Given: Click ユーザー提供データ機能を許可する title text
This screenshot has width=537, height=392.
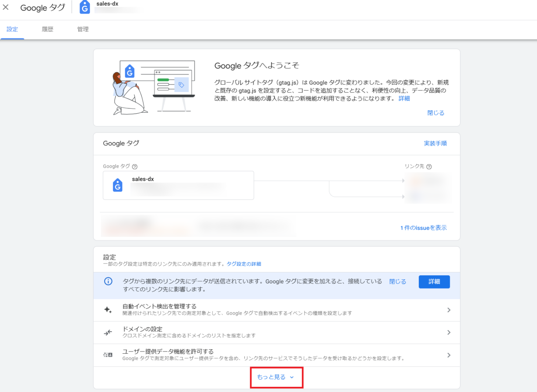Looking at the screenshot, I should click(168, 352).
